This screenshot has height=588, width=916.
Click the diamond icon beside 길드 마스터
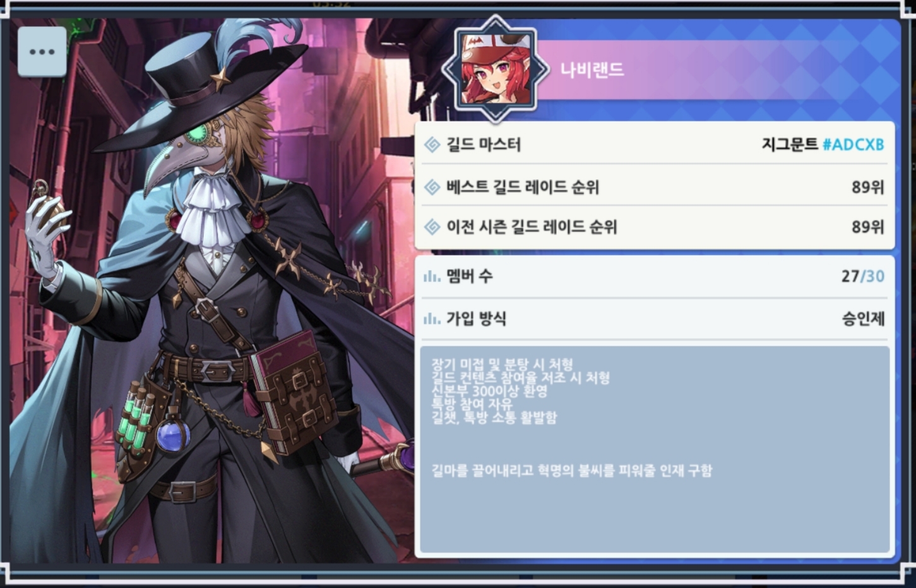(432, 144)
